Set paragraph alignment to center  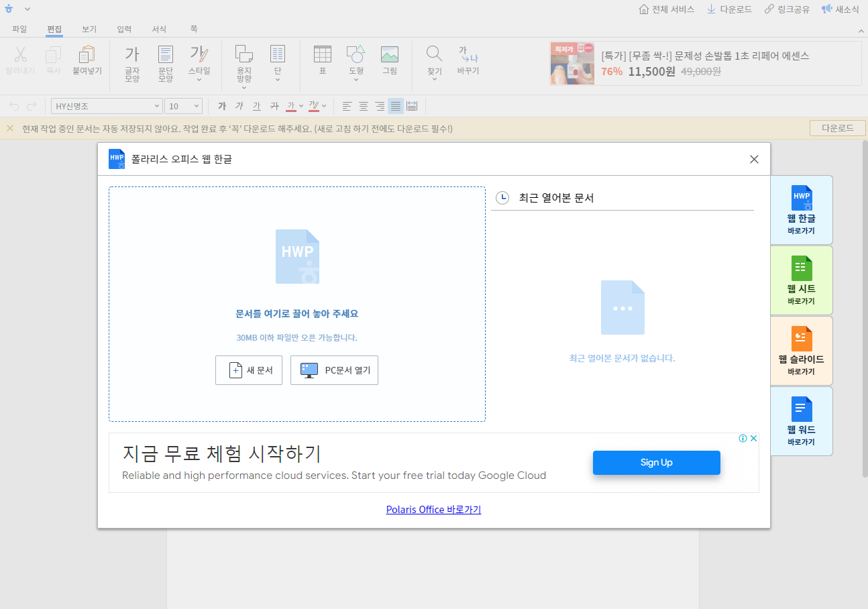364,106
